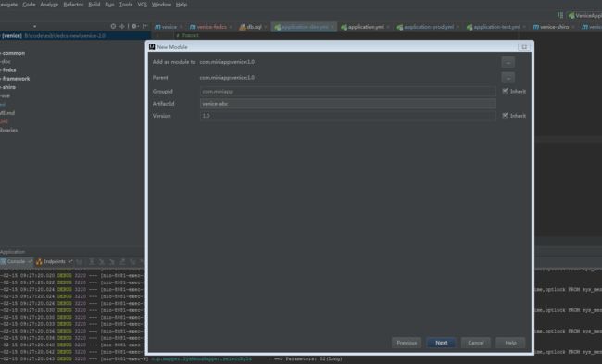Switch to the db.sql editor tab
Image resolution: width=602 pixels, height=364 pixels.
click(x=254, y=27)
